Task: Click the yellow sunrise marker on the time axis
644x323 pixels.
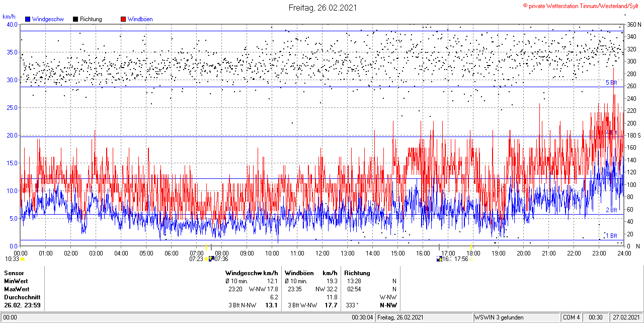Action: point(206,246)
